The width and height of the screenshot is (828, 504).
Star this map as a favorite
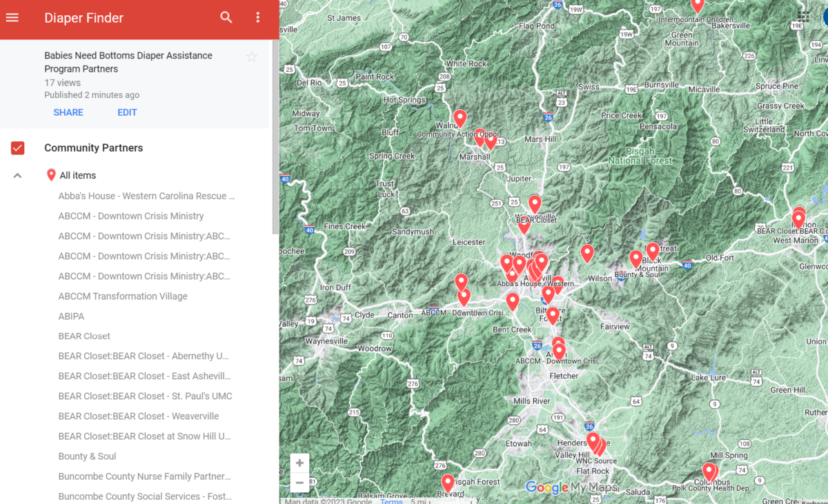[252, 57]
